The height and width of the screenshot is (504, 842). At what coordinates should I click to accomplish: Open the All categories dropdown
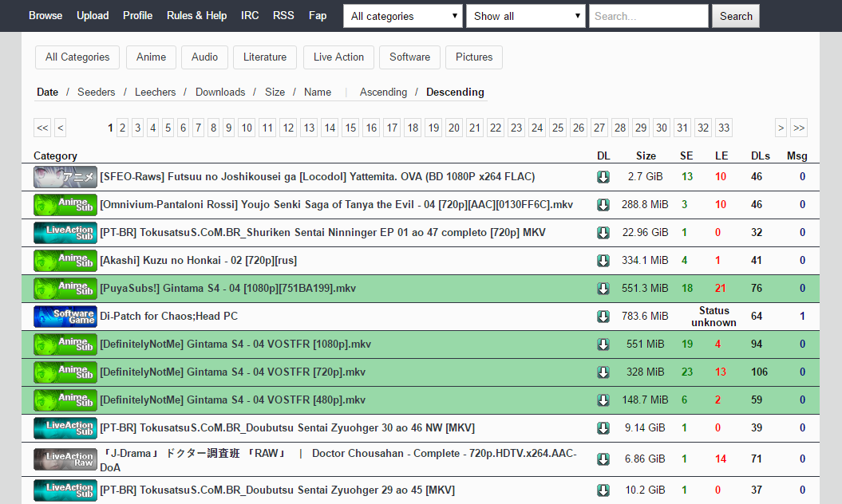pos(402,16)
